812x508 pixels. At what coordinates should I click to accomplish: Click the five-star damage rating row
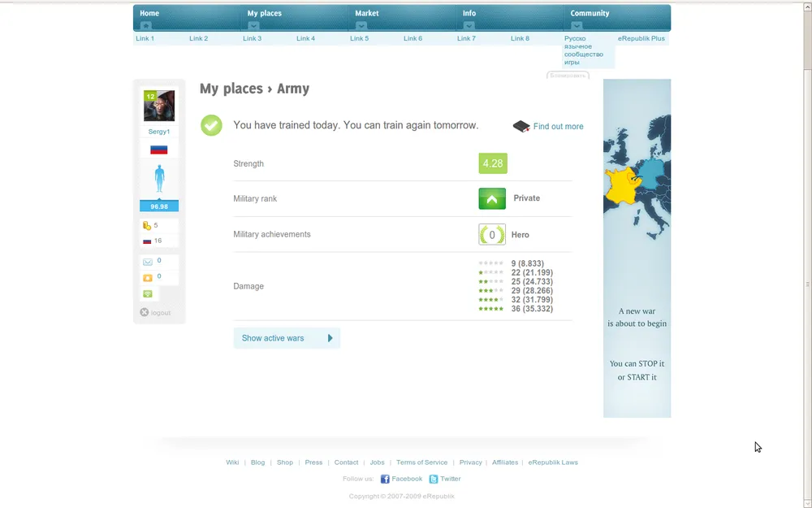(516, 309)
